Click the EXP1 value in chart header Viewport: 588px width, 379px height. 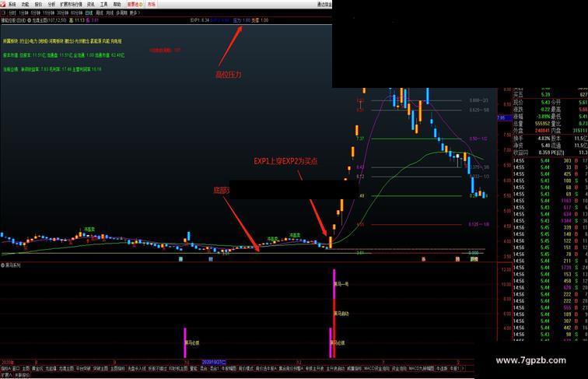tap(199, 20)
